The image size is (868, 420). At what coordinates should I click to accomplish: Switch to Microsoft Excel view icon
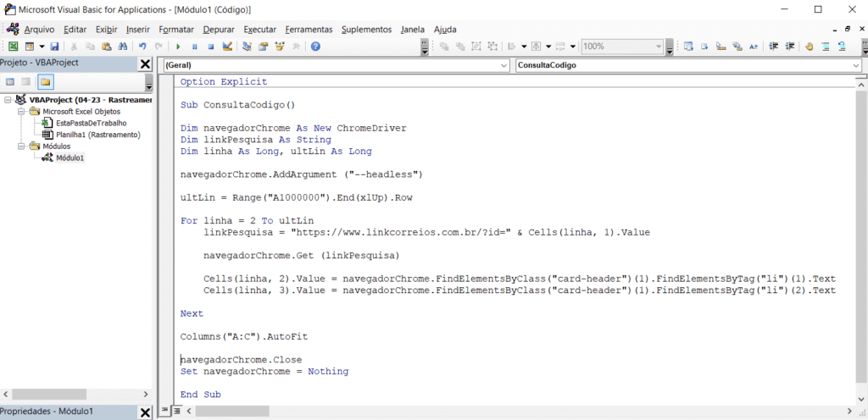point(12,47)
